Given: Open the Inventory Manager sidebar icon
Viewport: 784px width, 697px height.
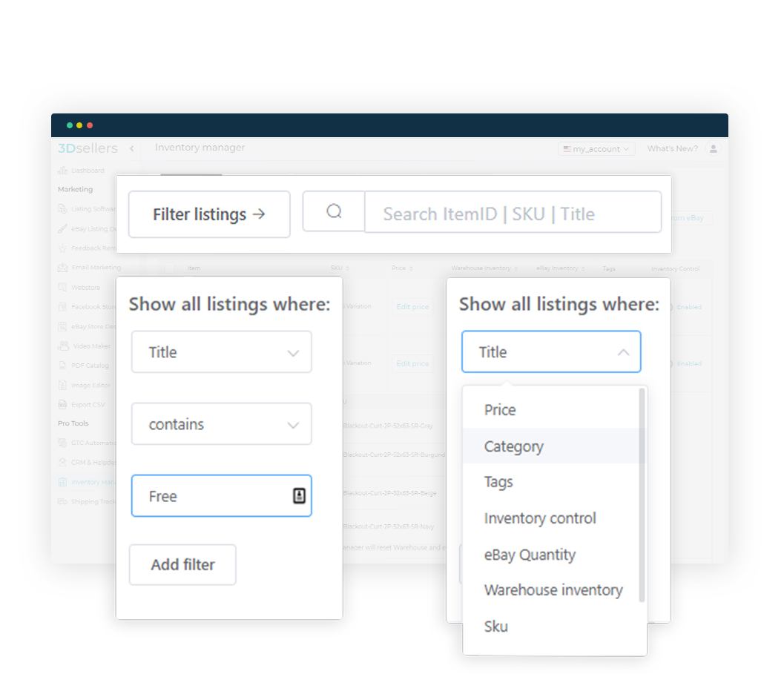Looking at the screenshot, I should click(65, 481).
